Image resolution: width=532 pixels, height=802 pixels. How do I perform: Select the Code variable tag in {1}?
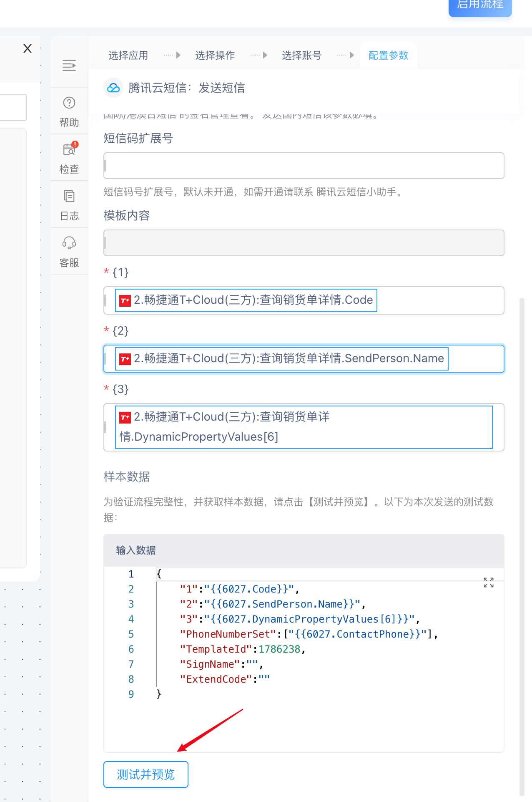(x=246, y=300)
